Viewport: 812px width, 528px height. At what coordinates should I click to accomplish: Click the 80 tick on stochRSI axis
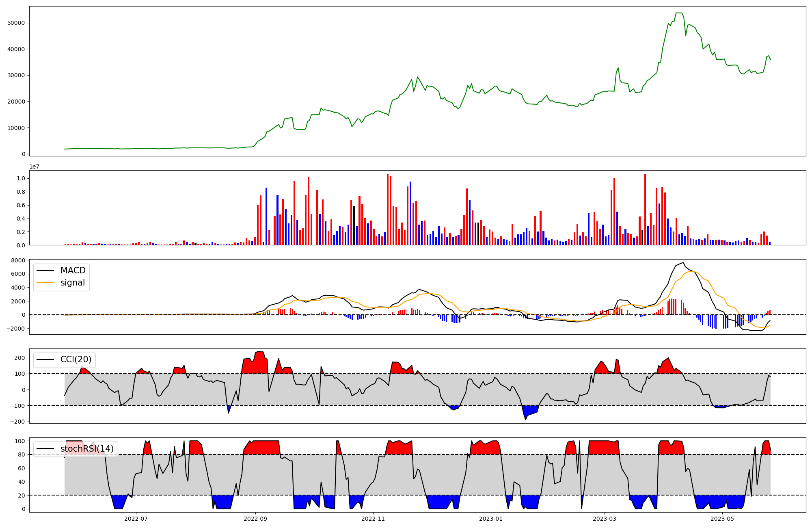(22, 455)
